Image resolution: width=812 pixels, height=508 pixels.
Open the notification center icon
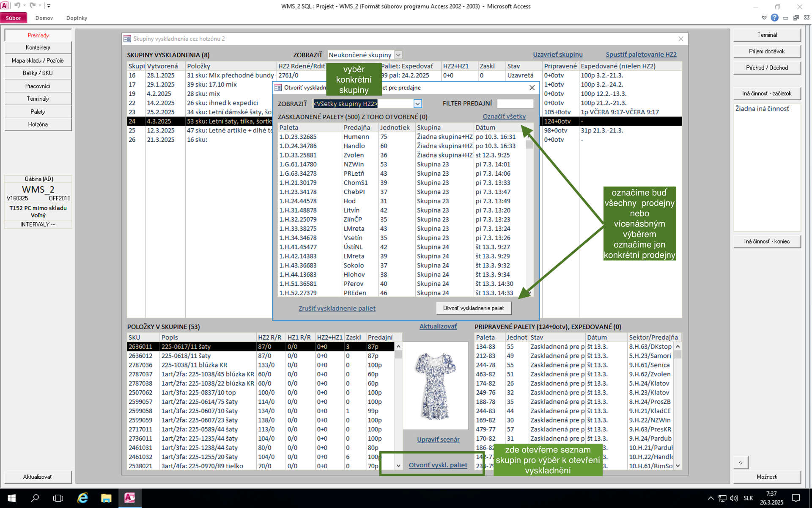796,498
